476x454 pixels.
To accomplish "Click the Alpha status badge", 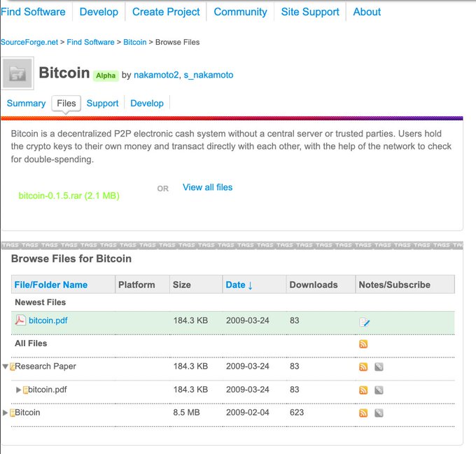I will click(105, 76).
